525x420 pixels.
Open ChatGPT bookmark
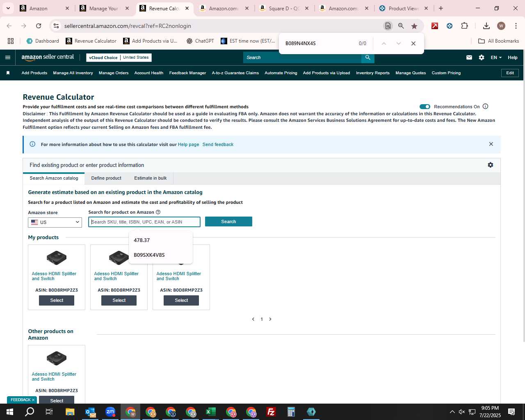[200, 41]
